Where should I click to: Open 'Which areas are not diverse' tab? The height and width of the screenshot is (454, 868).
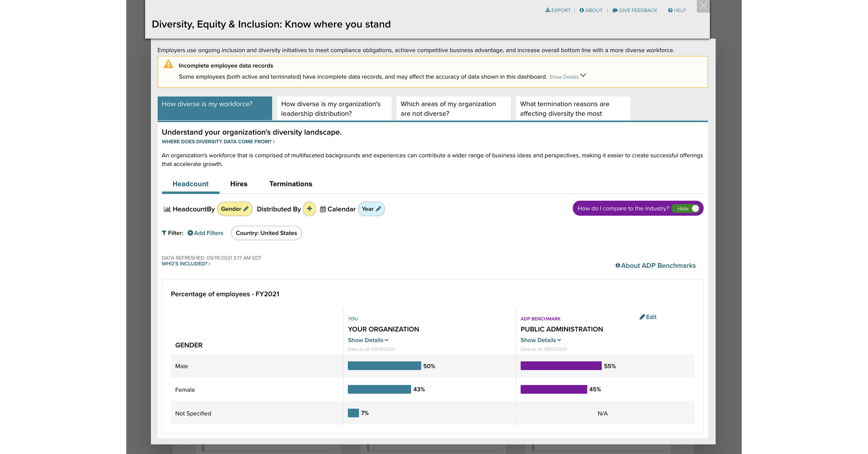pyautogui.click(x=454, y=109)
